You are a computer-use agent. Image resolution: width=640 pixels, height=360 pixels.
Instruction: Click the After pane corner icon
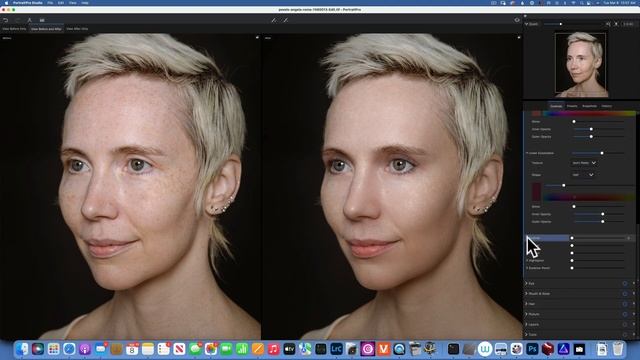pos(519,38)
